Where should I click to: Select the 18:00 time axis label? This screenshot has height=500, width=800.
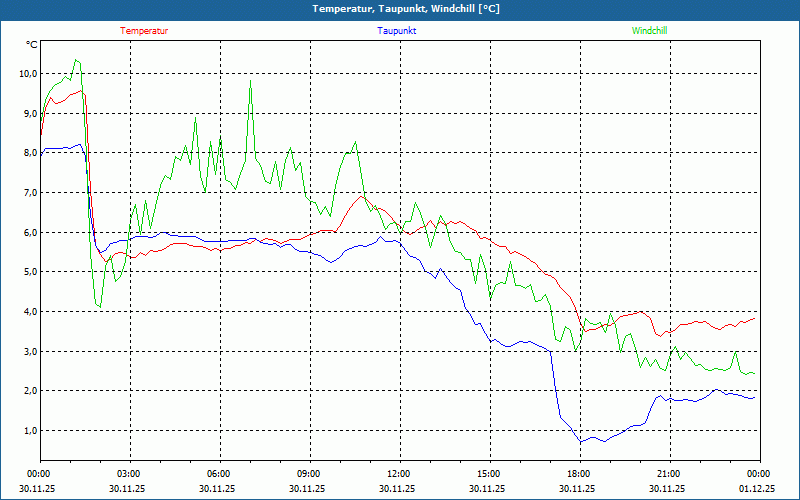pos(579,474)
